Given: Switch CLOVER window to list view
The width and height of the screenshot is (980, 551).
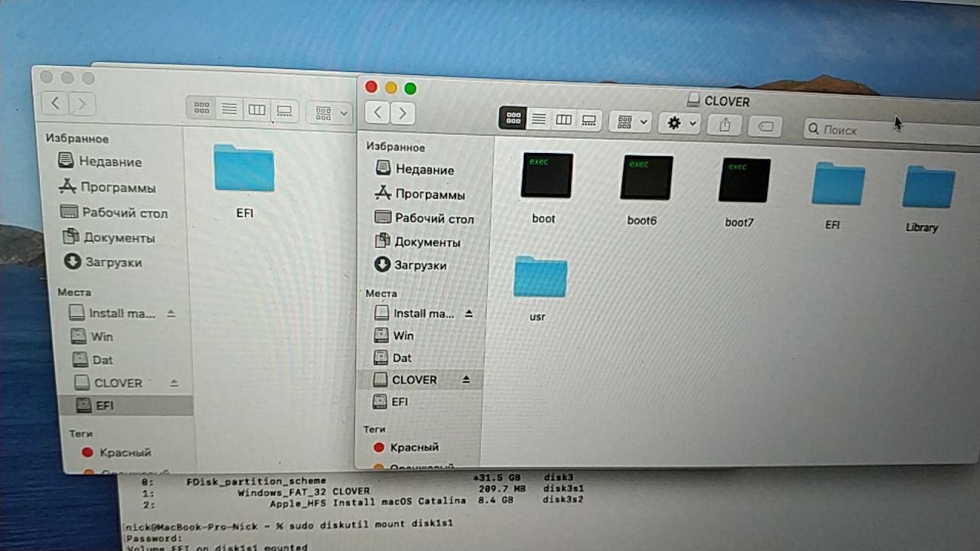Looking at the screenshot, I should pyautogui.click(x=539, y=119).
